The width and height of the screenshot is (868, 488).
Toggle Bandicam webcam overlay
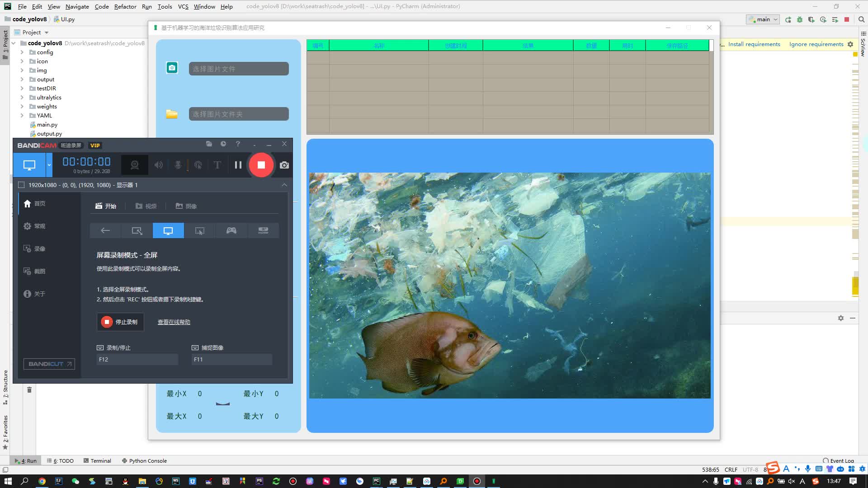pos(134,165)
